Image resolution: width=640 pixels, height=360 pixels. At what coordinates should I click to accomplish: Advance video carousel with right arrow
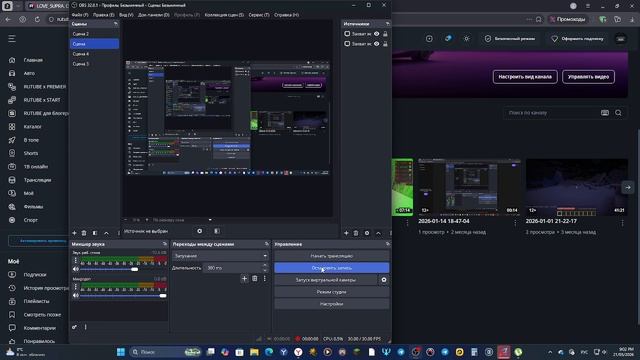pos(628,187)
